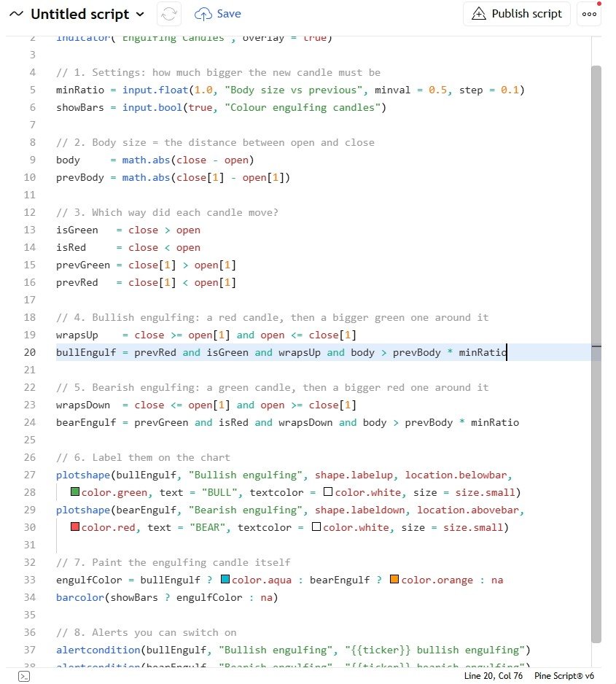
Task: Click the white color swatch on line 30
Action: pos(316,527)
